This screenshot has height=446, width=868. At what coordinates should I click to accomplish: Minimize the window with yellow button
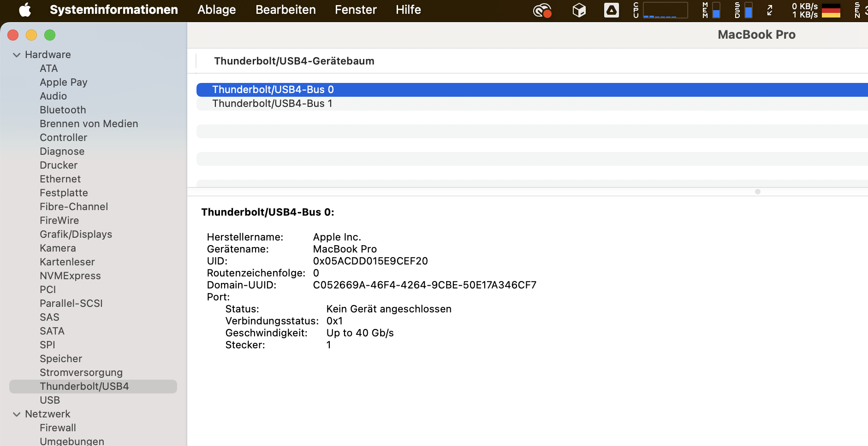(x=31, y=35)
